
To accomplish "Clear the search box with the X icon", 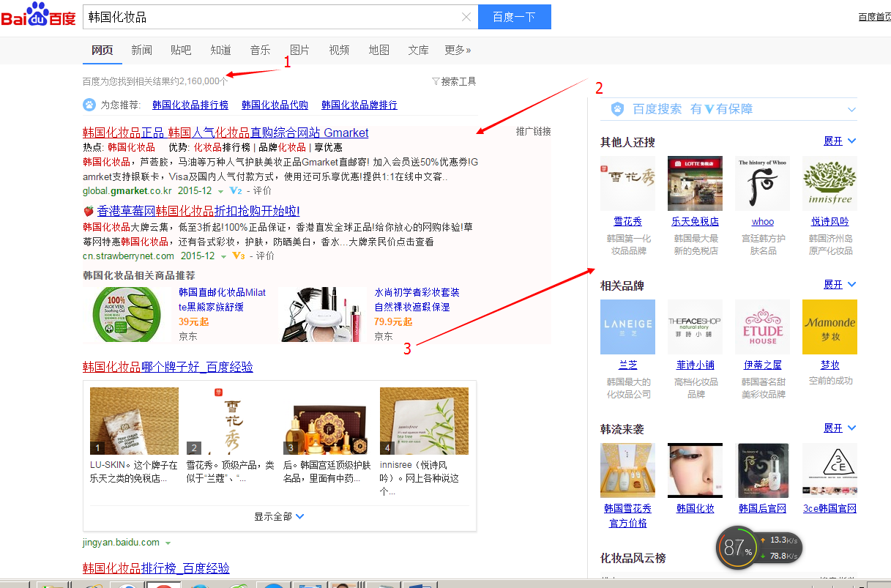I will pos(466,17).
